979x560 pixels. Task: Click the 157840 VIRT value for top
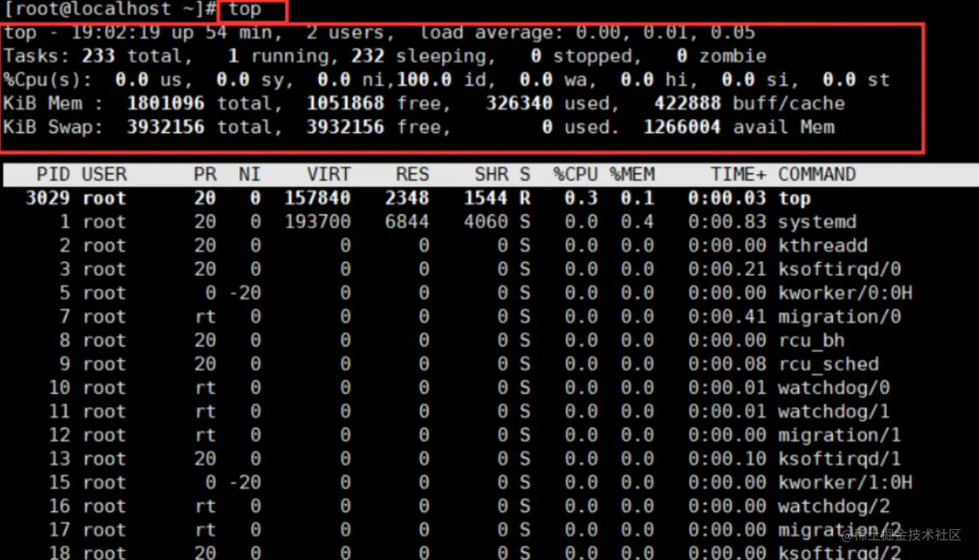pos(318,198)
